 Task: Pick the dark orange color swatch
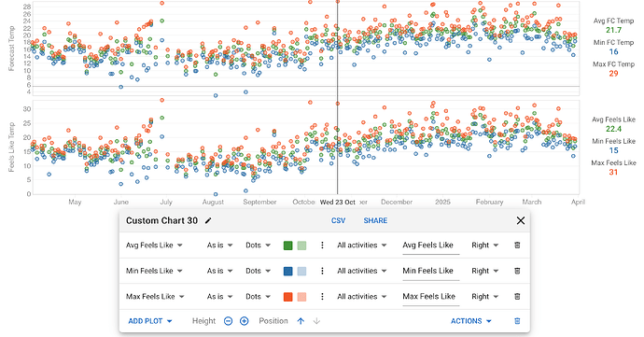tap(287, 297)
